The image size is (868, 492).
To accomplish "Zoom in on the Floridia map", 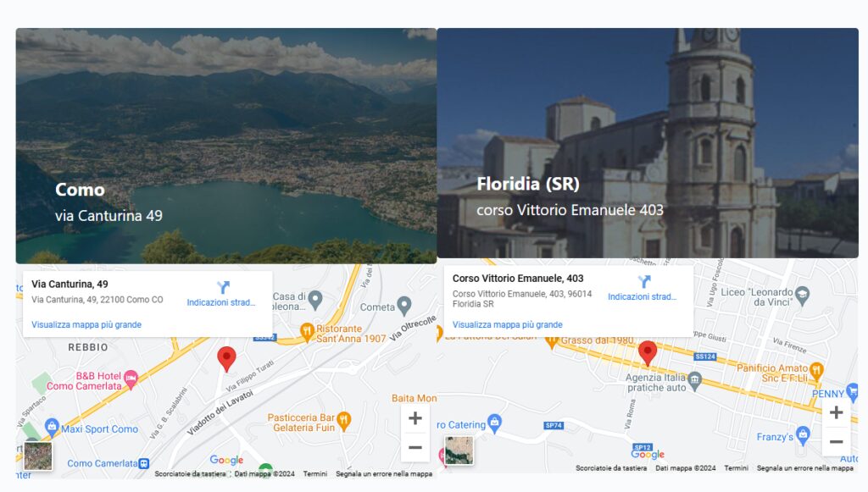I will pos(836,412).
